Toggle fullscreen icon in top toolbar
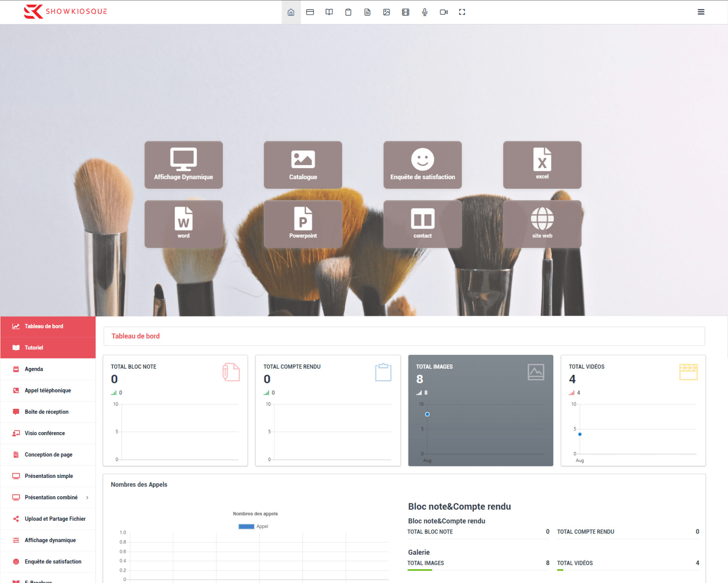Viewport: 728px width, 583px height. click(x=462, y=12)
